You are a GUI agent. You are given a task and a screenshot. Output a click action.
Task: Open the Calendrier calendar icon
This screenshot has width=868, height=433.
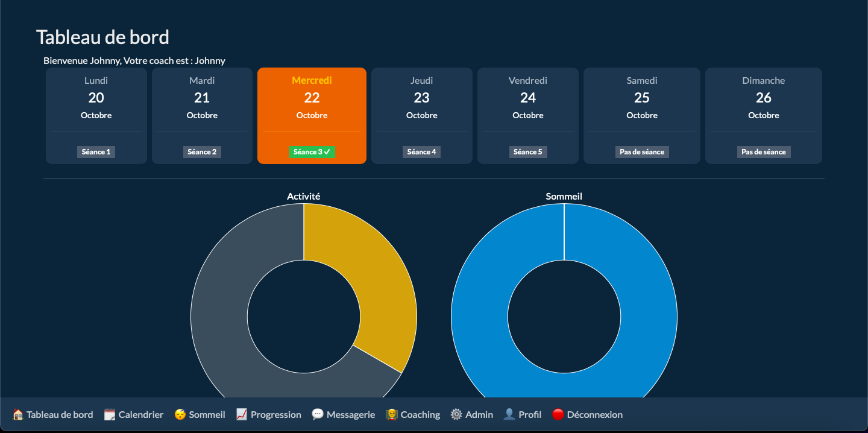tap(110, 414)
